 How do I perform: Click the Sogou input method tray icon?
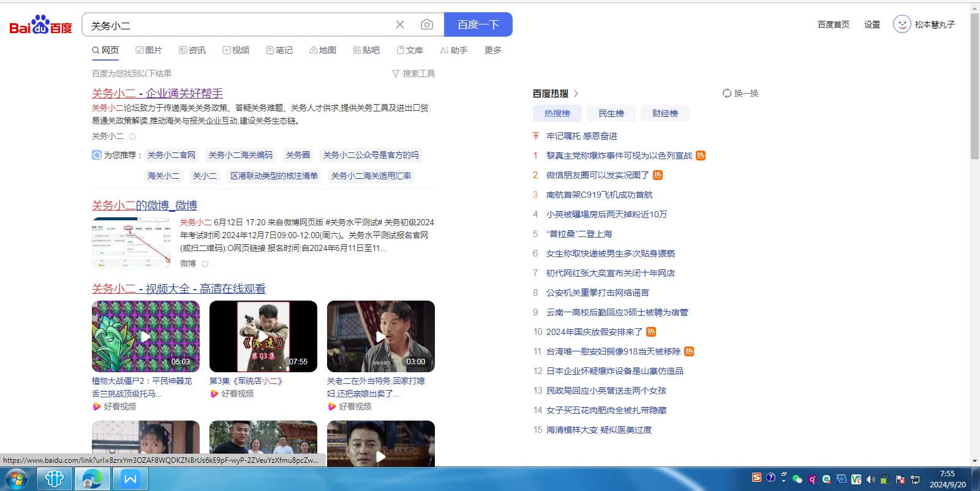[x=757, y=478]
